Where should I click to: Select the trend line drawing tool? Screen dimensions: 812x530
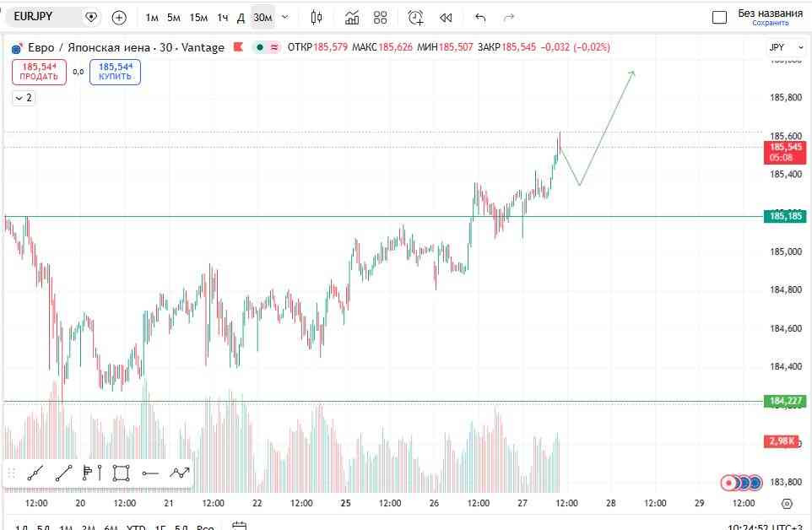(x=63, y=473)
